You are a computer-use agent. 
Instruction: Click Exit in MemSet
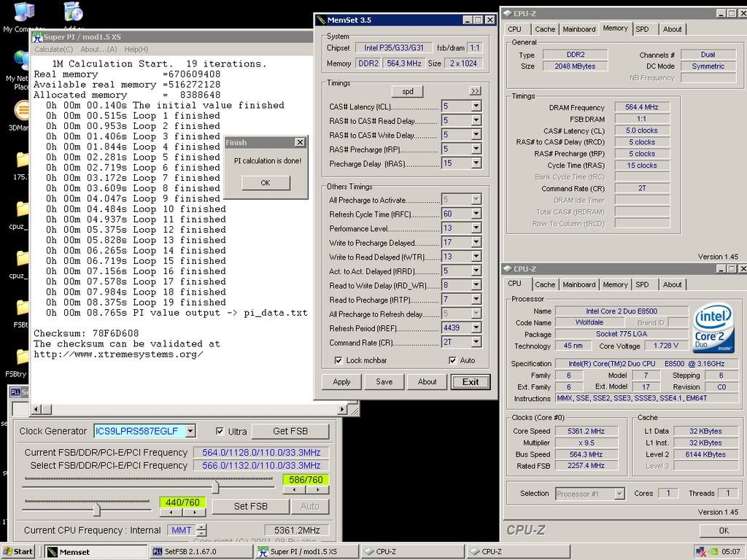pyautogui.click(x=471, y=382)
